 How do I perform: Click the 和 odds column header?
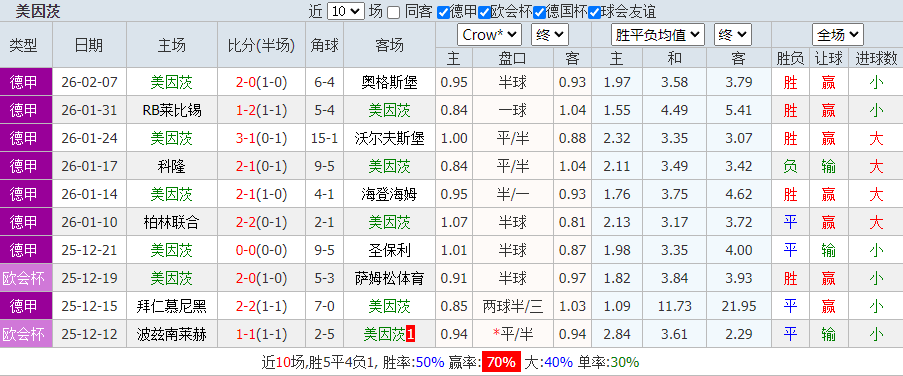click(x=674, y=58)
